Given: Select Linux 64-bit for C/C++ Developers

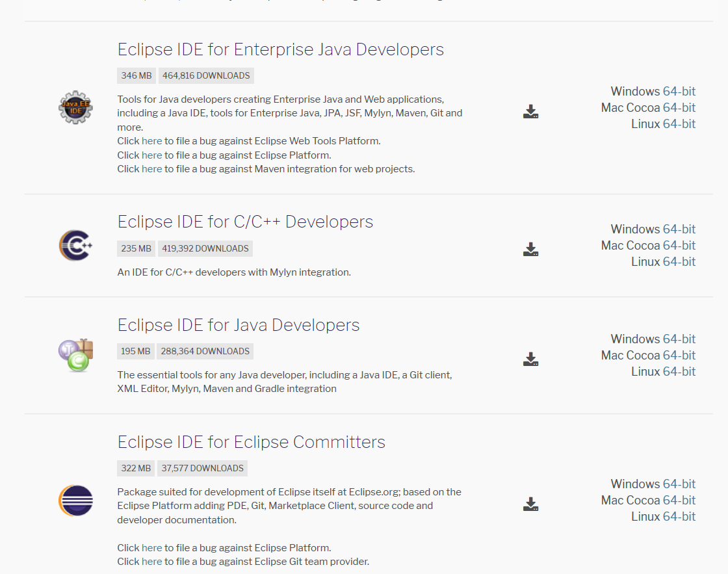Looking at the screenshot, I should click(x=679, y=261).
